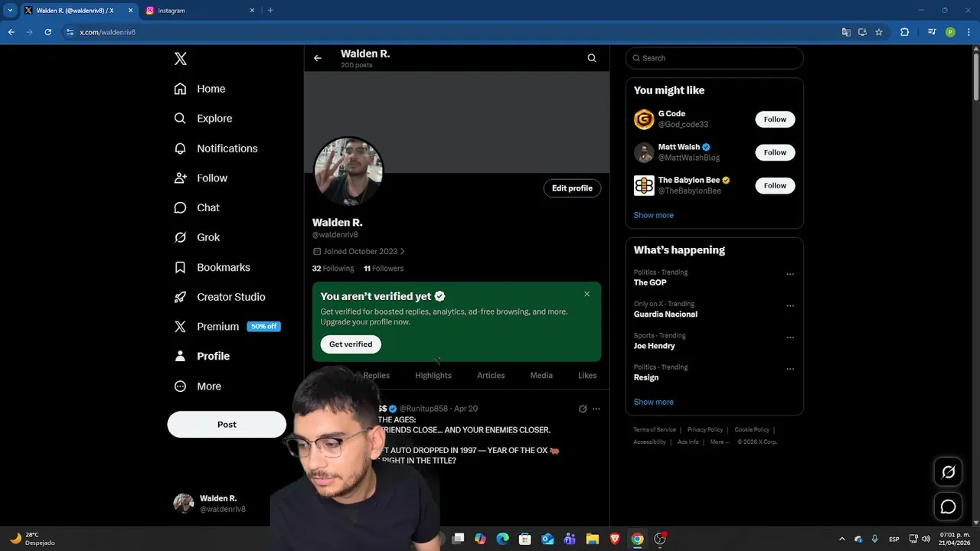Screen dimensions: 980x551
Task: Open Chrome extensions puzzle icon
Action: point(904,32)
